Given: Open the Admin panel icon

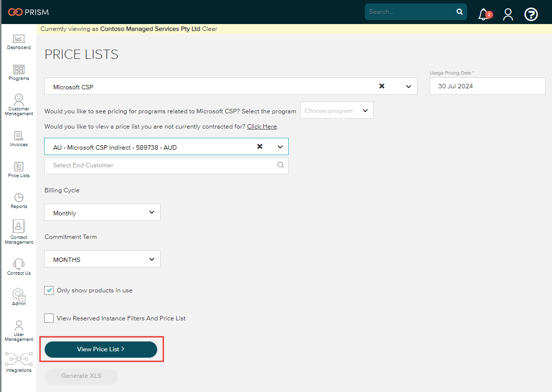Looking at the screenshot, I should point(18,295).
